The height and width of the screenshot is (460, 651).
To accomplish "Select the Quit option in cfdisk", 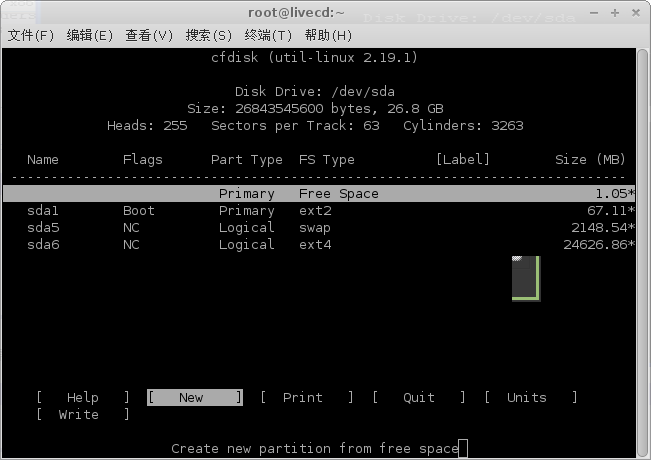I will click(x=419, y=397).
